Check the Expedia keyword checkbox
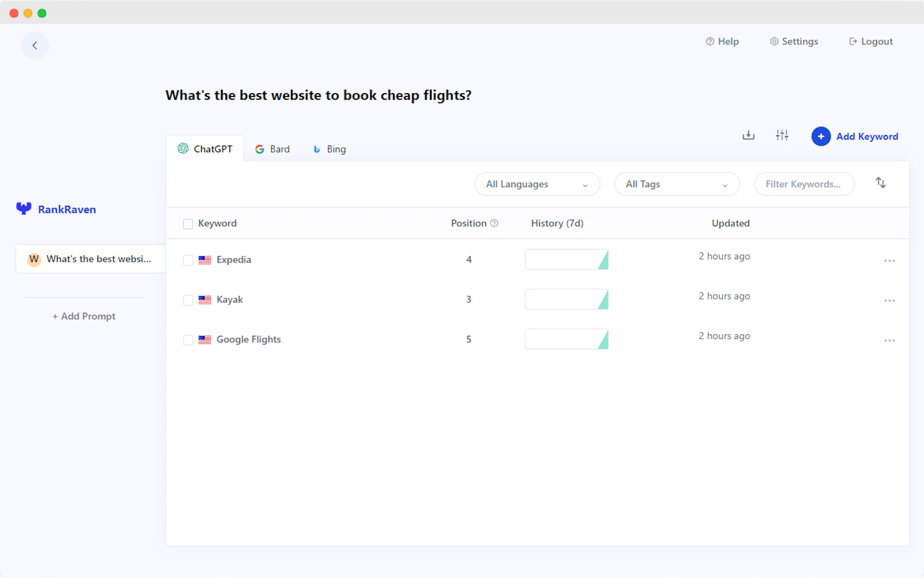This screenshot has width=924, height=578. click(x=188, y=260)
